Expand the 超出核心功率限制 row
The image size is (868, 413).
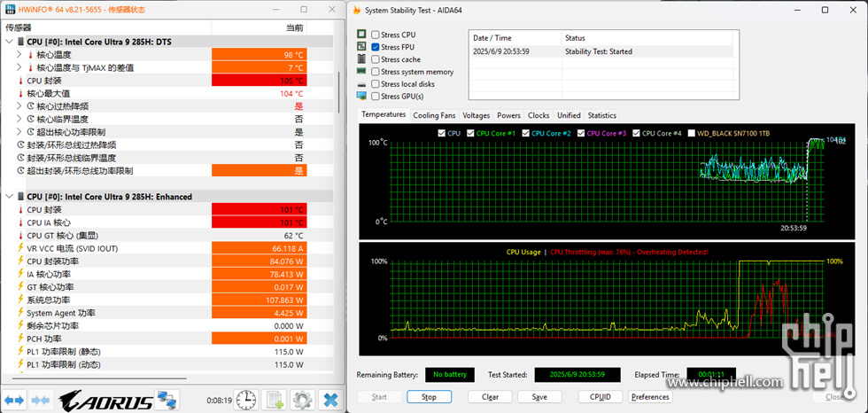pyautogui.click(x=19, y=132)
